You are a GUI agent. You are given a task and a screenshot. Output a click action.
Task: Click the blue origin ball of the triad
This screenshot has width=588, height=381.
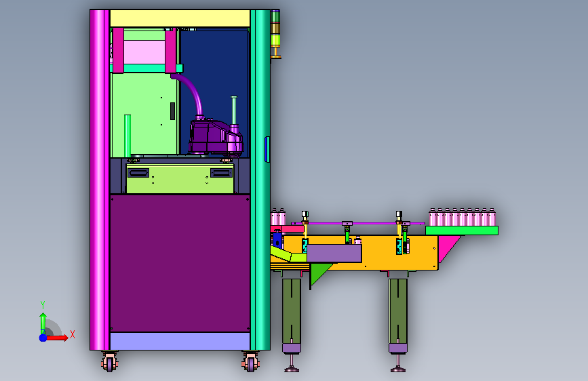(x=43, y=338)
